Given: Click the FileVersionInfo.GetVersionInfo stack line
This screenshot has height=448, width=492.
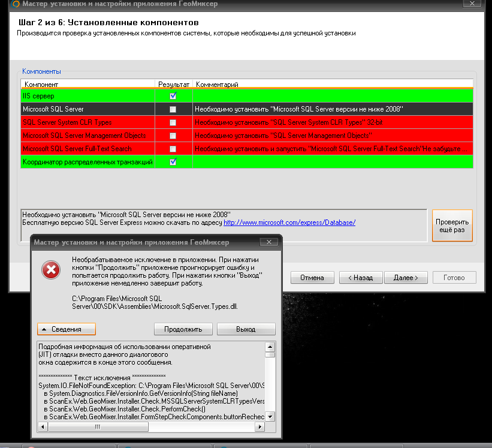Looking at the screenshot, I should 141,393.
